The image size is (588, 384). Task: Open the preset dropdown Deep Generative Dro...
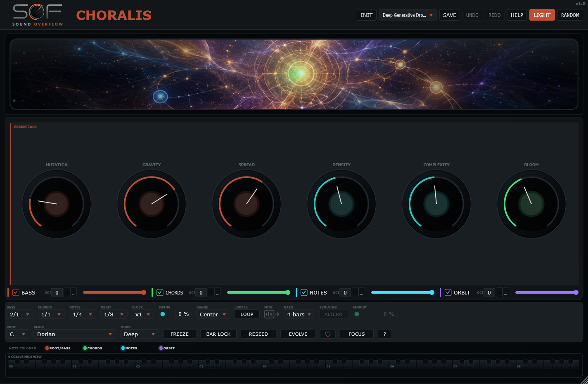pyautogui.click(x=408, y=15)
